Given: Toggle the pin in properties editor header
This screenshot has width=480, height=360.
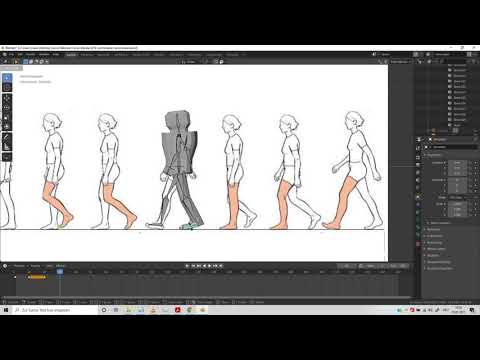Looking at the screenshot, I should (x=476, y=139).
